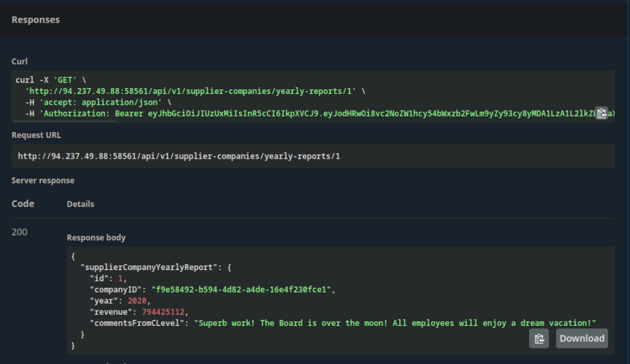Copy the curl command to clipboard
The width and height of the screenshot is (630, 364).
click(x=601, y=113)
